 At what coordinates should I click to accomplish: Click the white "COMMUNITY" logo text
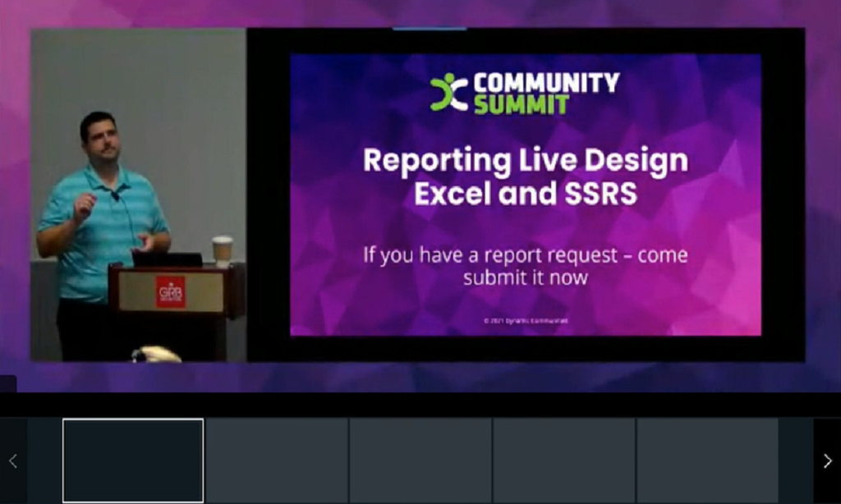coord(546,83)
